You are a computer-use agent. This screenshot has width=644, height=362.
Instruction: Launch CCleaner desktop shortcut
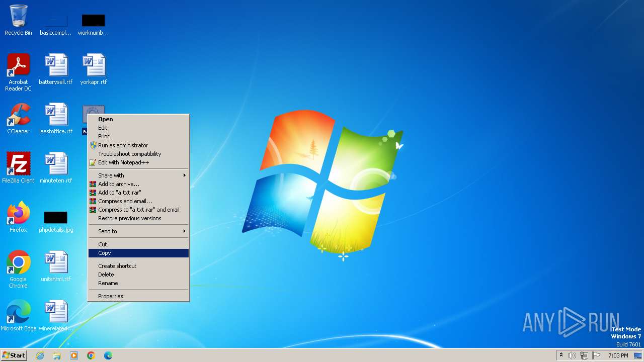pos(18,119)
